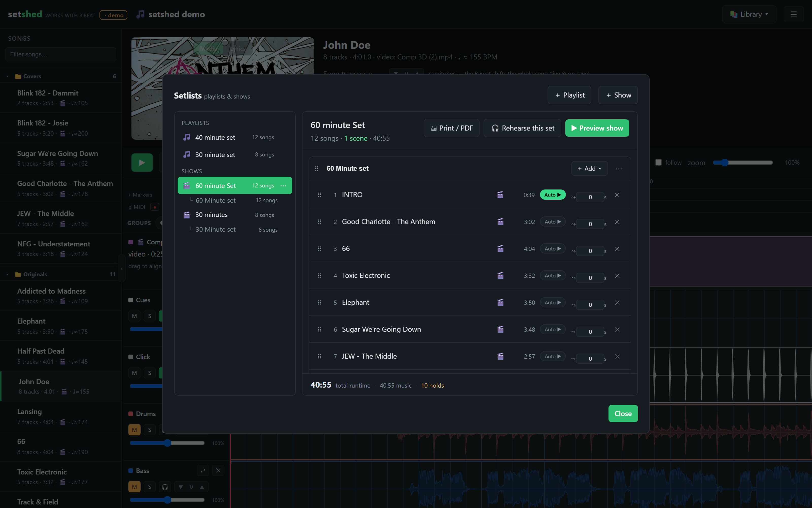This screenshot has width=812, height=508.
Task: Edit hold seconds field for INTRO
Action: [590, 197]
